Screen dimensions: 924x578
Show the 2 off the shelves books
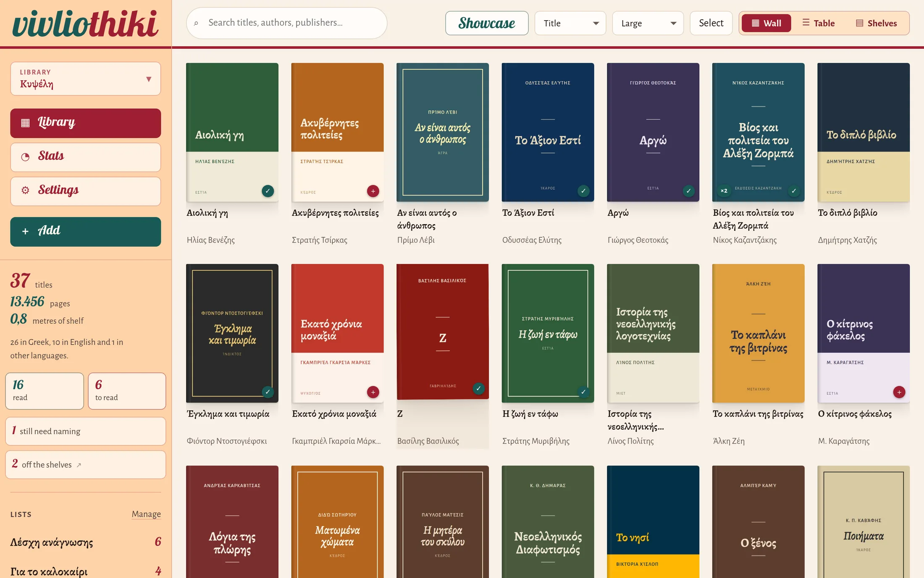[86, 465]
